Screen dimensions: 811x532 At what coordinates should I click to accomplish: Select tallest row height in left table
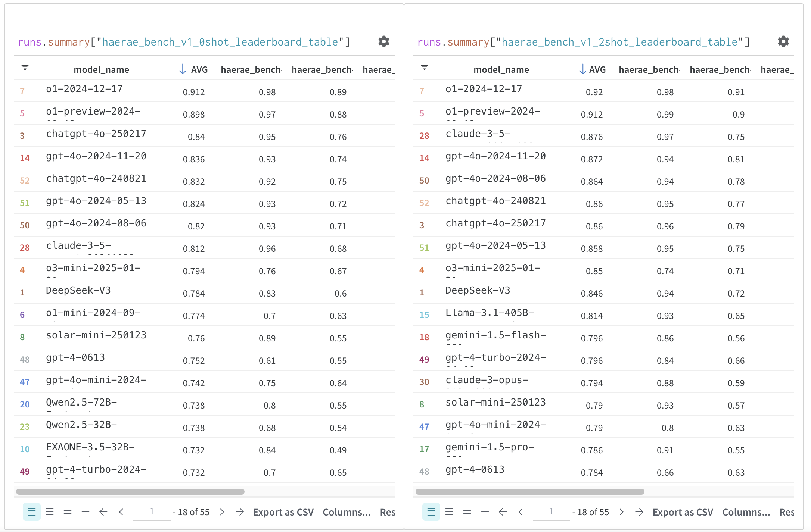32,512
